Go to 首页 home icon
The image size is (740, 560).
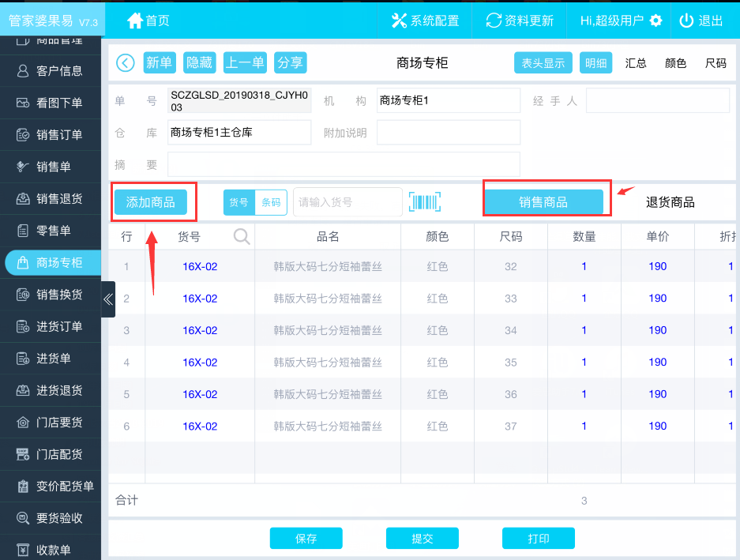click(x=135, y=21)
